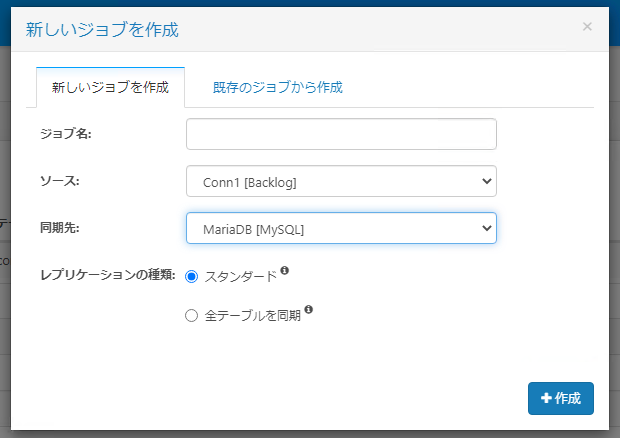Click the 同期先 field label
This screenshot has width=620, height=438.
click(59, 228)
